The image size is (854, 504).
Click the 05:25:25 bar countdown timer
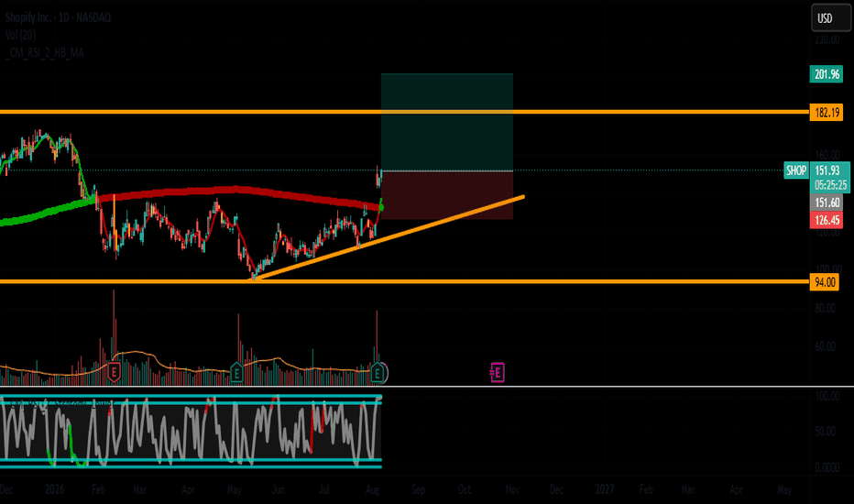coord(829,185)
